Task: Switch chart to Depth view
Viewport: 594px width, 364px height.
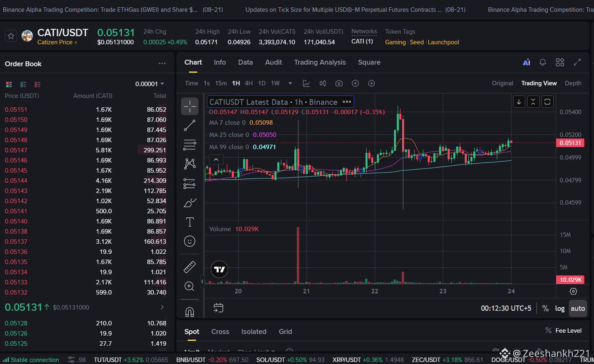Action: (573, 83)
